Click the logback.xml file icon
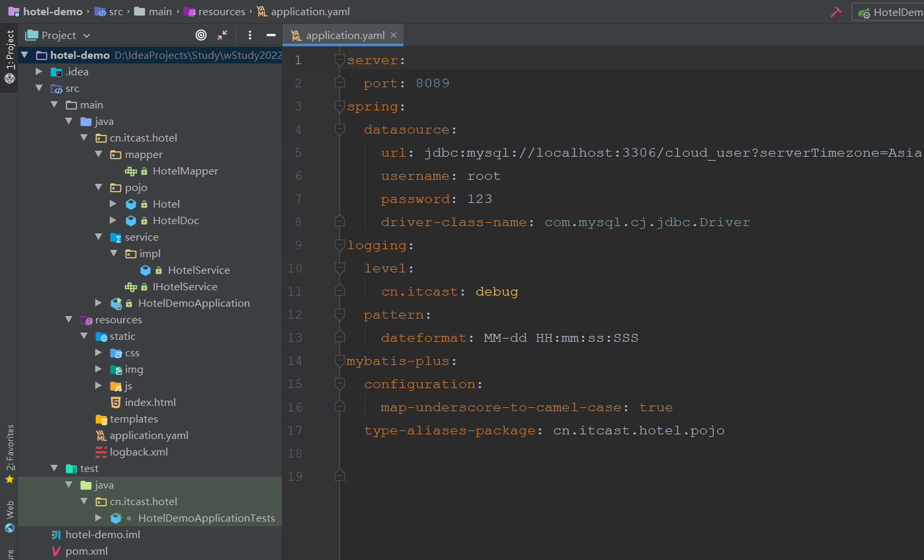Image resolution: width=924 pixels, height=560 pixels. coord(101,452)
